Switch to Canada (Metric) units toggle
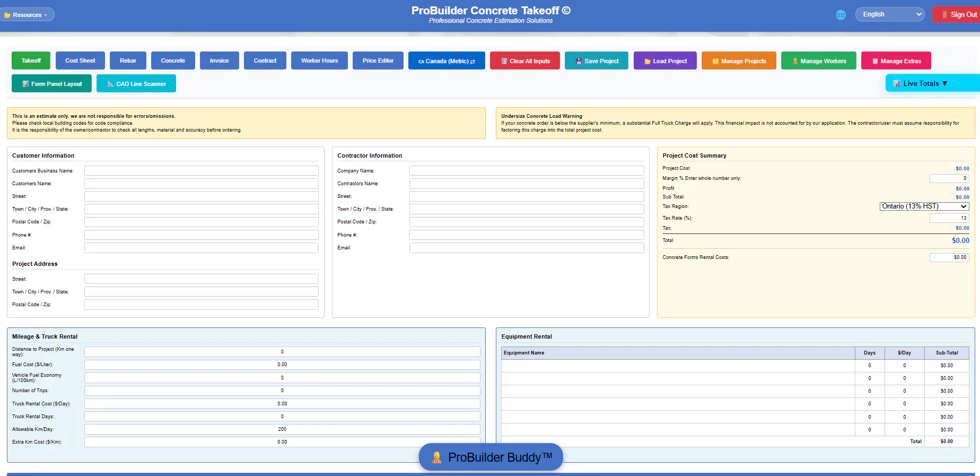Screen dimensions: 980x476 pos(447,61)
